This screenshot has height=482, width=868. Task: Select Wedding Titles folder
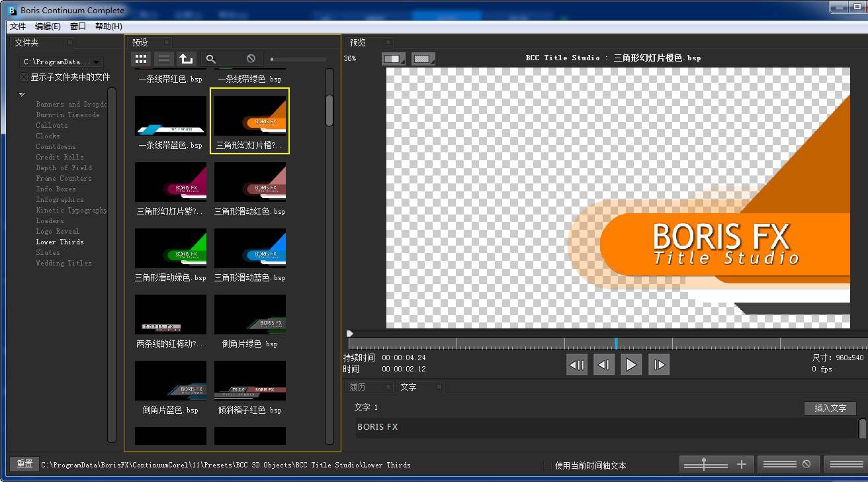pyautogui.click(x=64, y=263)
